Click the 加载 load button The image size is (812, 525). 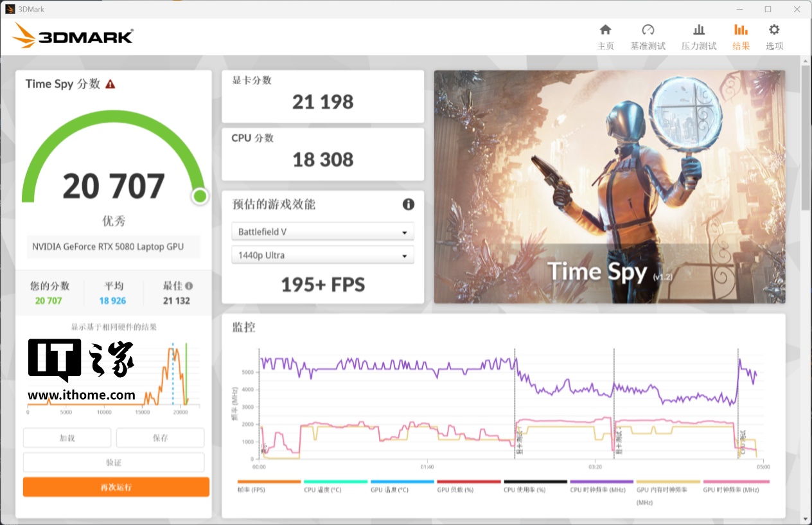pos(67,438)
